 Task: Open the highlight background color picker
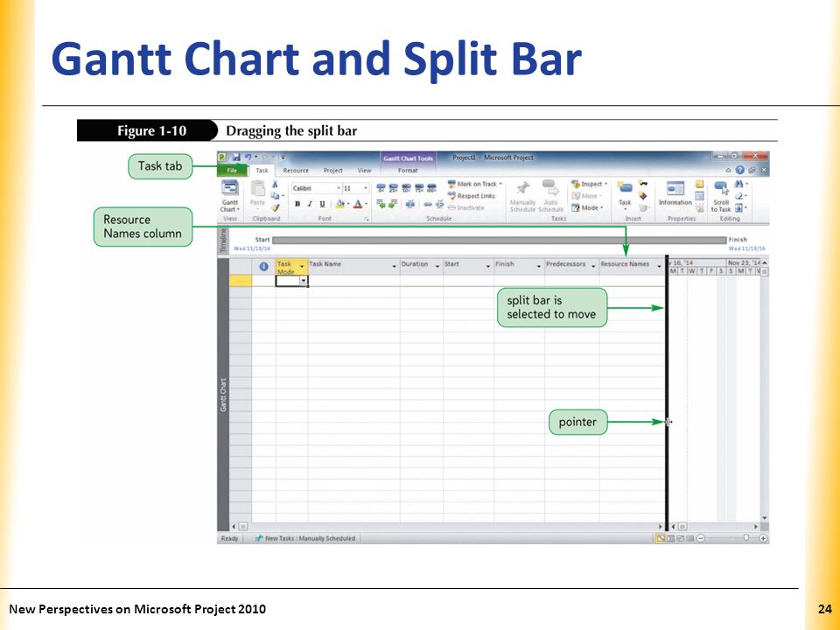(340, 204)
